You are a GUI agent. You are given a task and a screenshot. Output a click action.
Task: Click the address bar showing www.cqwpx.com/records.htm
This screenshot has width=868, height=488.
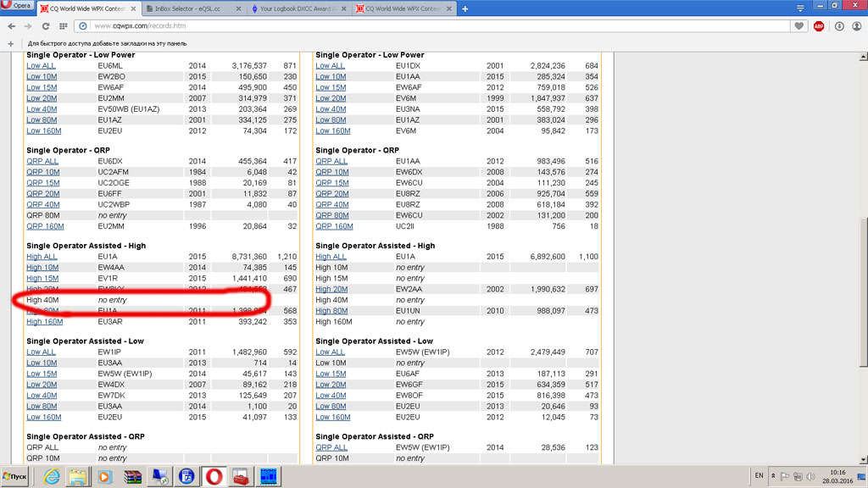point(424,26)
